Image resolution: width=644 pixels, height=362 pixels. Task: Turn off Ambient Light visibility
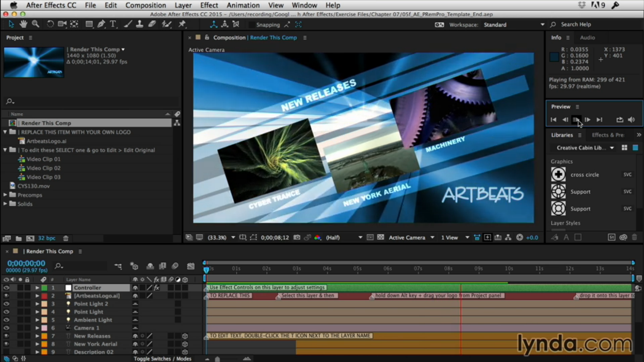coord(6,320)
